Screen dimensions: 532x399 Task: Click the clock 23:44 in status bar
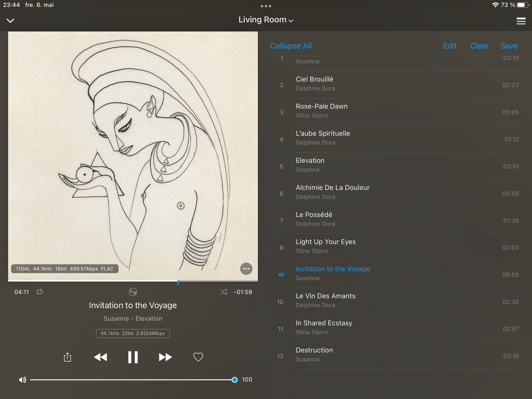(x=11, y=5)
